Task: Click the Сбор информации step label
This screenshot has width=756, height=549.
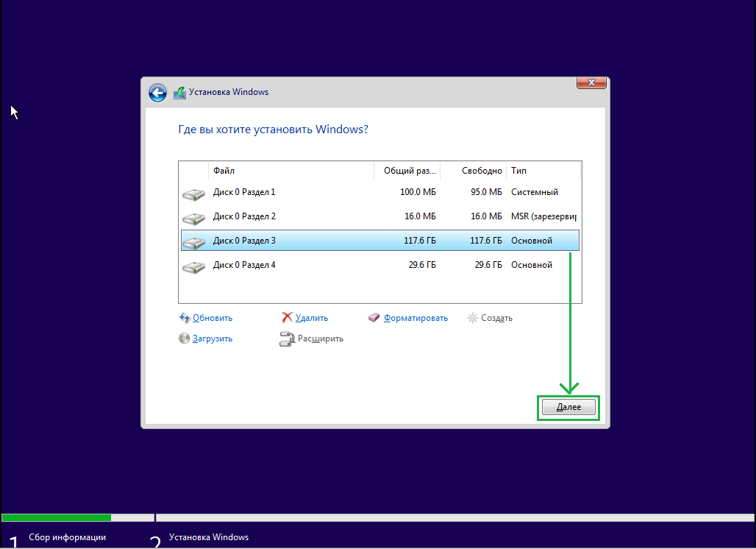Action: coord(67,537)
